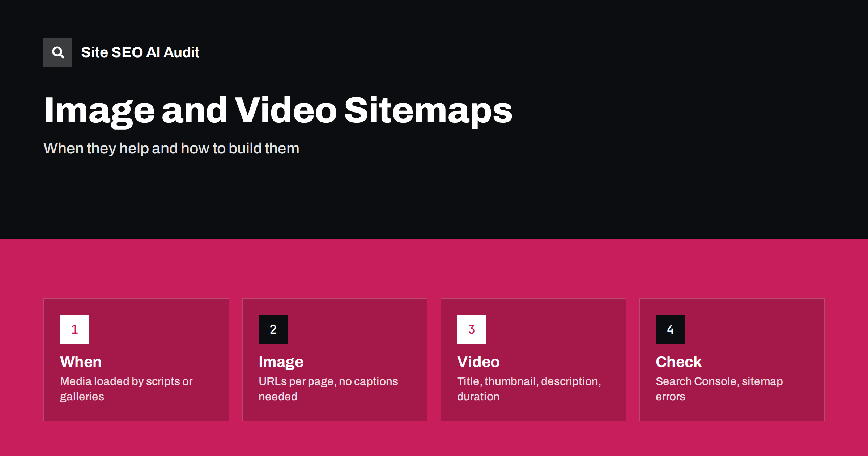This screenshot has width=868, height=456.
Task: Click 'Search Console, sitemap errors' text
Action: (719, 389)
